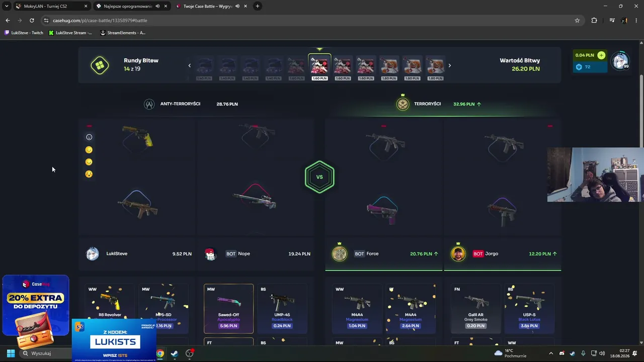Expand the hidden system tray icons chevron
The image size is (644, 362).
(x=551, y=353)
